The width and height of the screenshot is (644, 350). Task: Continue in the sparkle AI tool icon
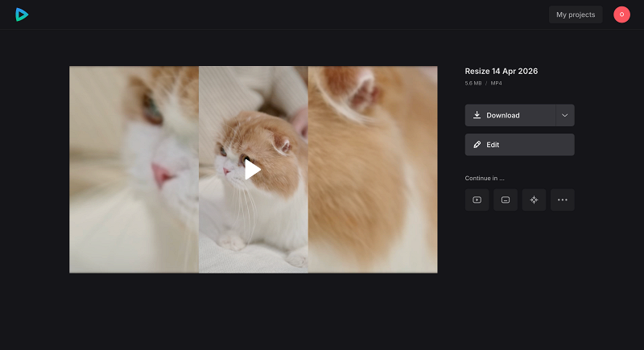click(x=534, y=200)
